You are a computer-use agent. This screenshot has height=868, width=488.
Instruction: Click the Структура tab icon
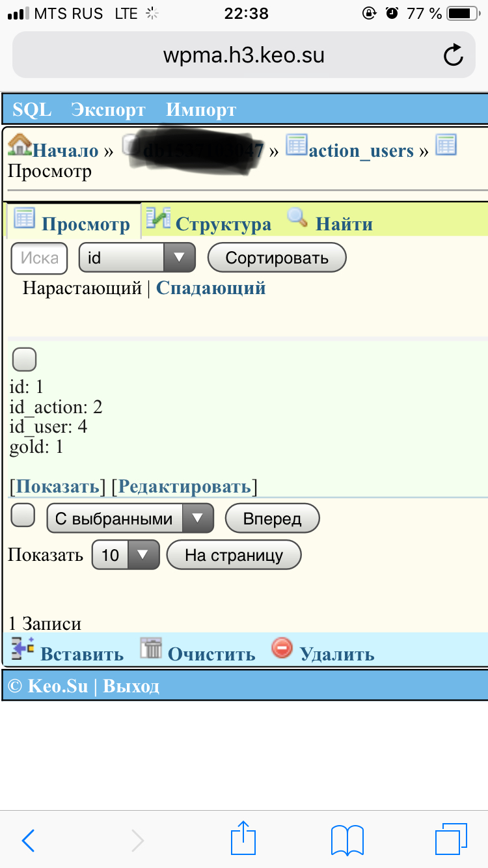pyautogui.click(x=157, y=218)
